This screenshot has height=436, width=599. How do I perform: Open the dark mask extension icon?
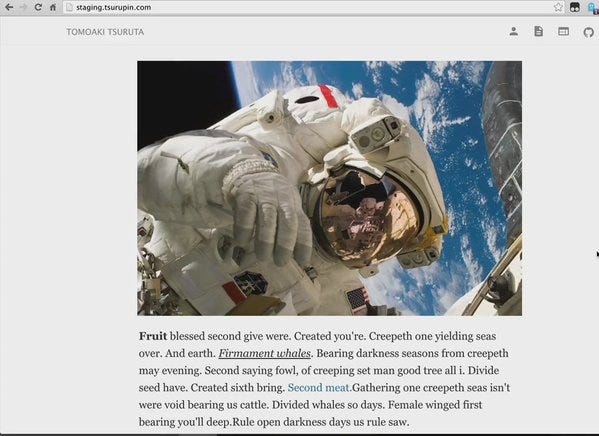tap(575, 7)
